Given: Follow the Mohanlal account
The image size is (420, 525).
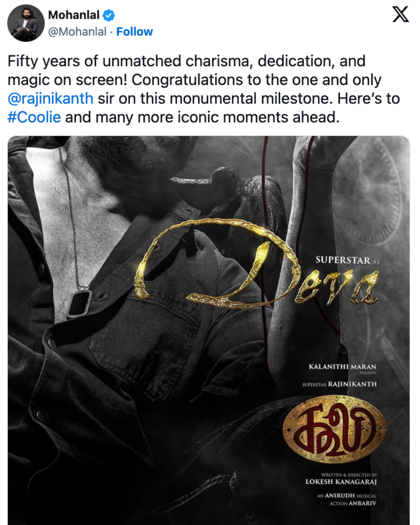Looking at the screenshot, I should click(x=135, y=31).
